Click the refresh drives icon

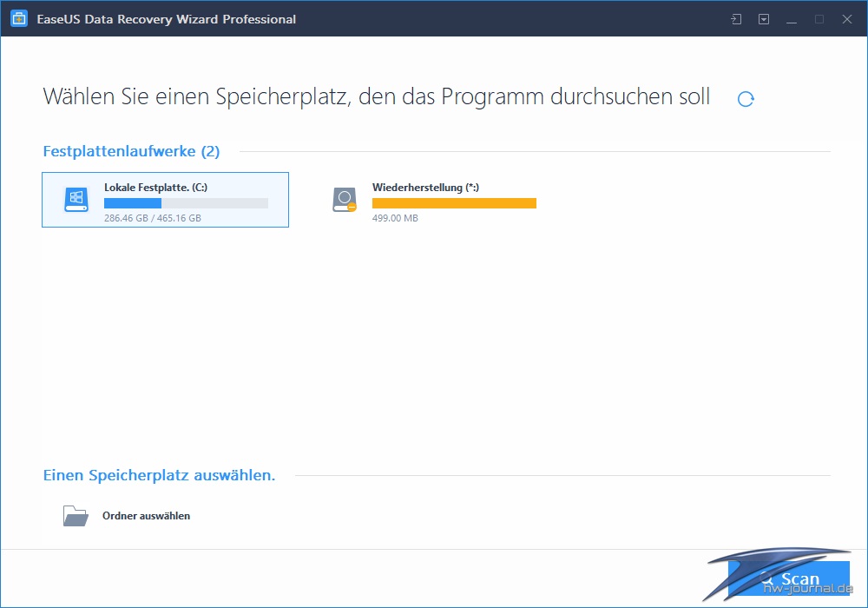tap(746, 99)
